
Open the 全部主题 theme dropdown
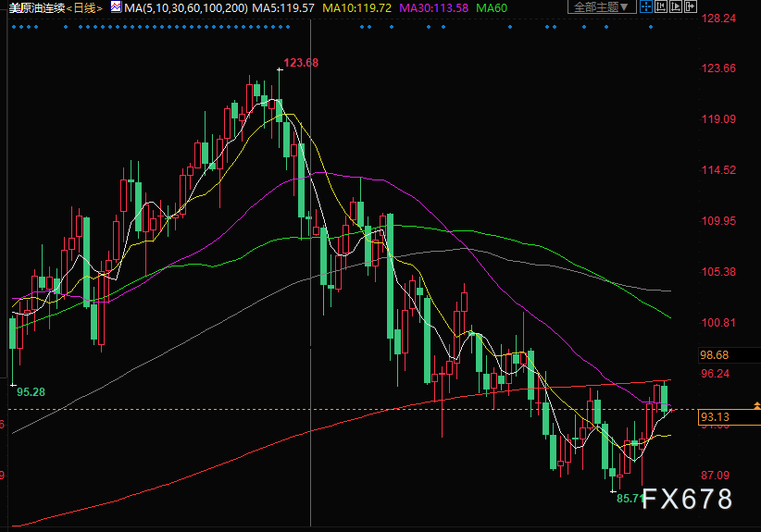602,6
